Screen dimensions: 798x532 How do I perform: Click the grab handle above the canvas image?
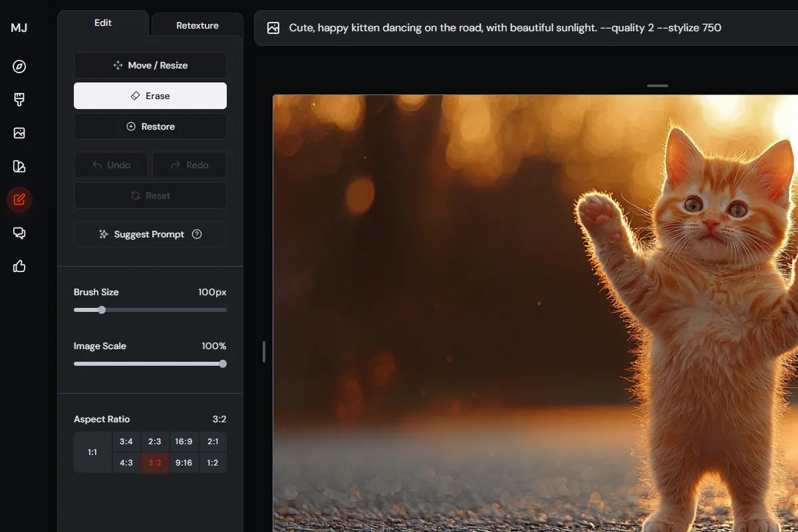pos(658,86)
